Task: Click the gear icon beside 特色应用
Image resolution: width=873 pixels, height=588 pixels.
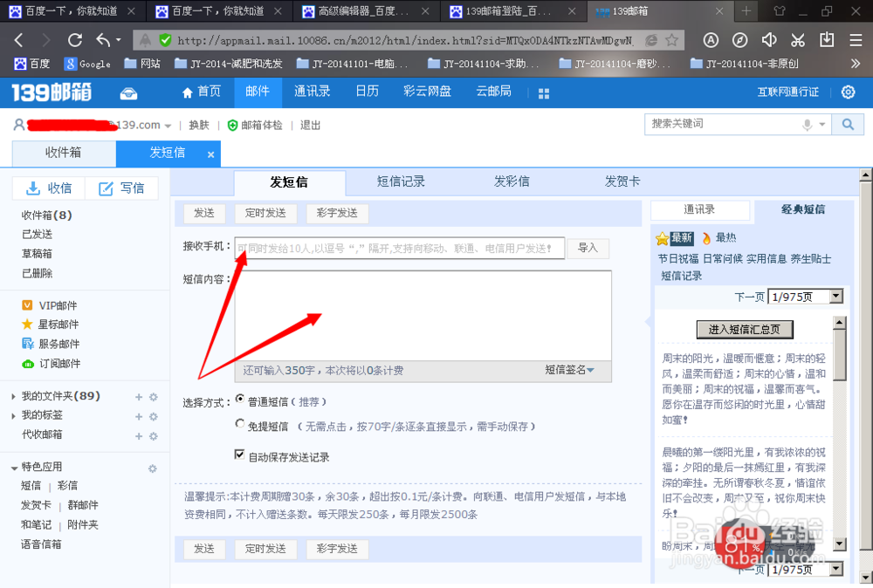Action: click(153, 468)
